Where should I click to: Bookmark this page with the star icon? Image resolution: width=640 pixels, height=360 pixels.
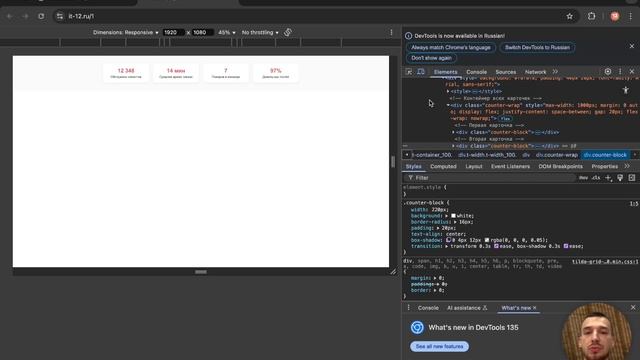pos(569,16)
